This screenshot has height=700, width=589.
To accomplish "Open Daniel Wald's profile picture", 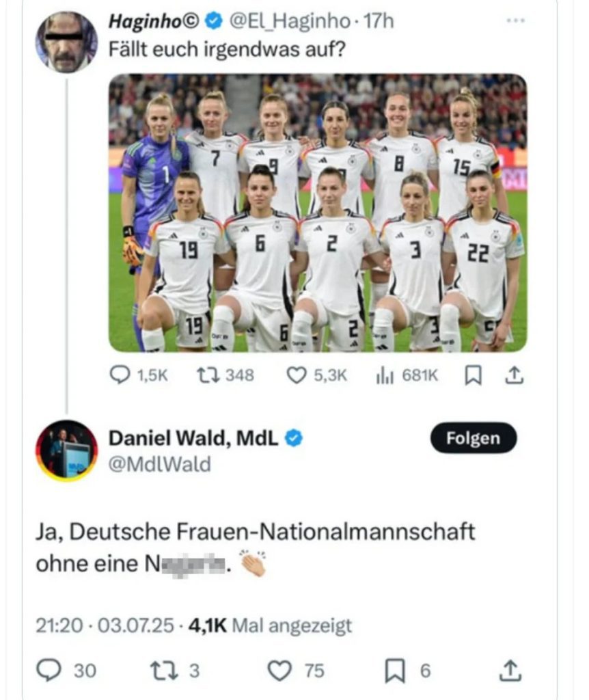I will click(66, 451).
